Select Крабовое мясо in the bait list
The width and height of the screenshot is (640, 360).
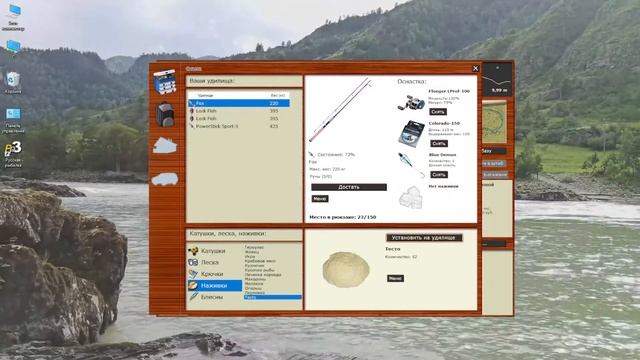pos(260,261)
